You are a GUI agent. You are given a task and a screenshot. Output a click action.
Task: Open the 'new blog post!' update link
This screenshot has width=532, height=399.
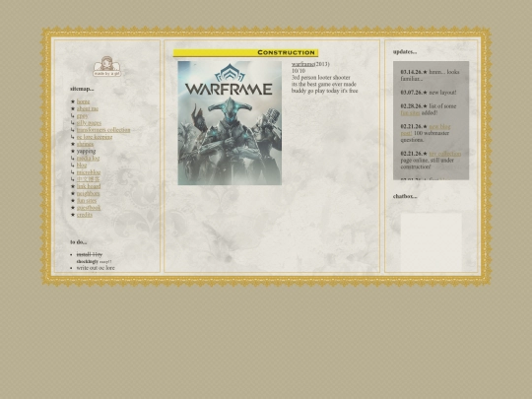pos(426,130)
